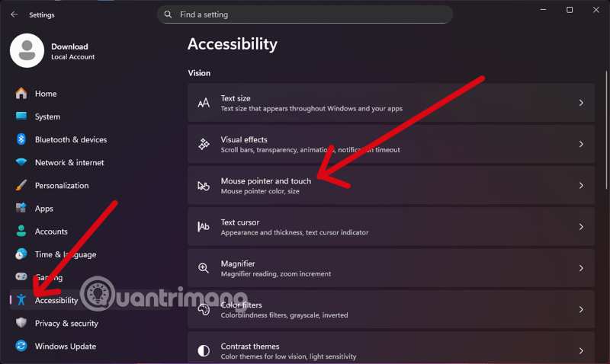Click the Download user profile avatar
The image size is (610, 364).
(x=27, y=50)
